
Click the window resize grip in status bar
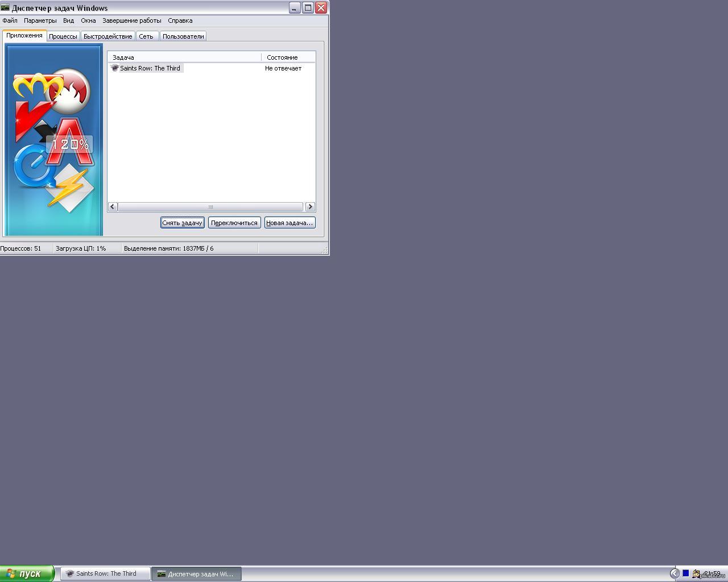(x=325, y=250)
